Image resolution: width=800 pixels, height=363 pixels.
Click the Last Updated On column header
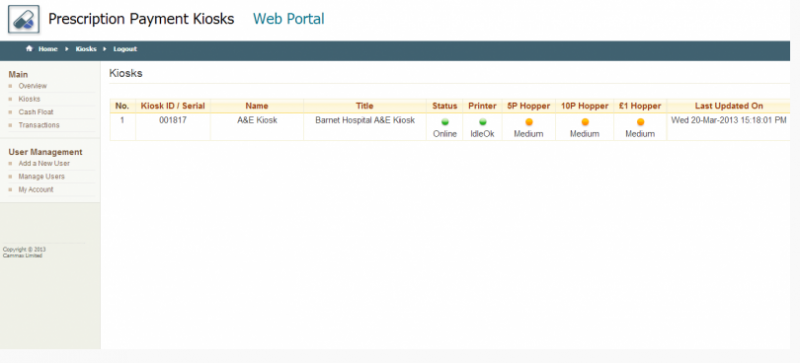point(729,106)
